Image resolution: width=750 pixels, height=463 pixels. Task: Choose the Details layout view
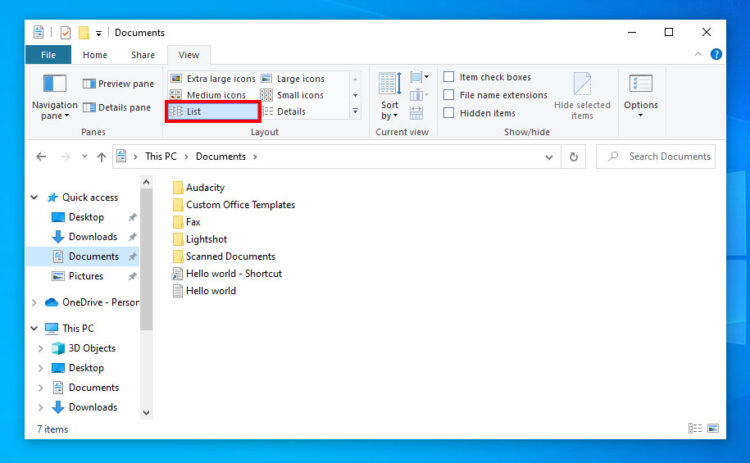coord(291,111)
